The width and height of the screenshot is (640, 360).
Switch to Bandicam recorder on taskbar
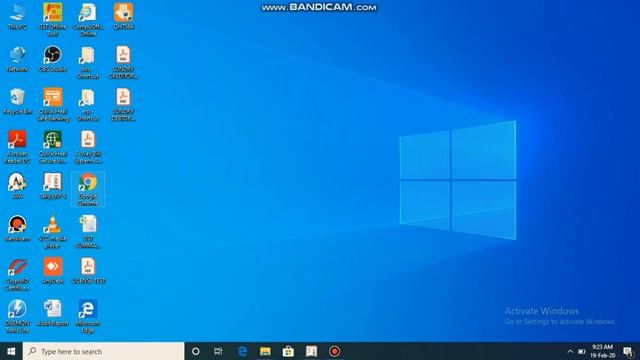click(x=334, y=351)
